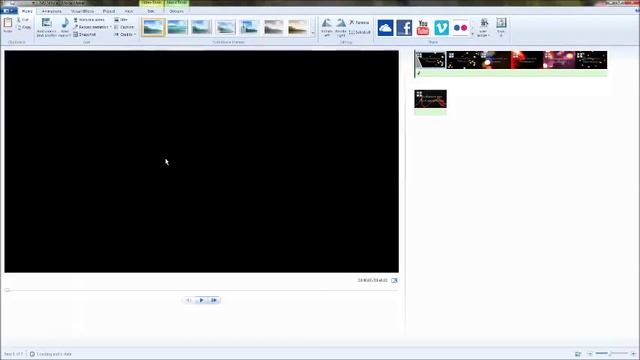Click the Cut button
Image resolution: width=640 pixels, height=360 pixels.
tap(23, 20)
